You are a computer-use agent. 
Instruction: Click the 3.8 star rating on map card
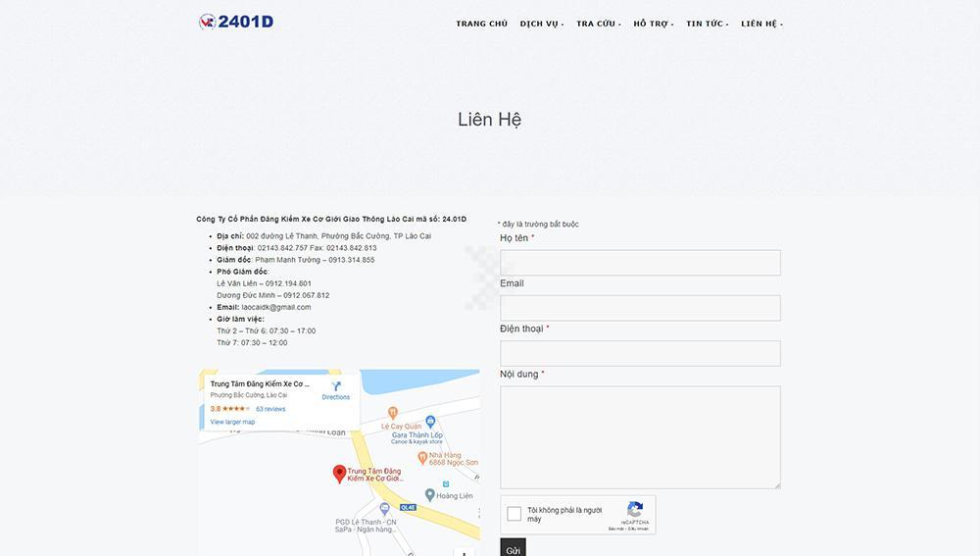pyautogui.click(x=230, y=409)
